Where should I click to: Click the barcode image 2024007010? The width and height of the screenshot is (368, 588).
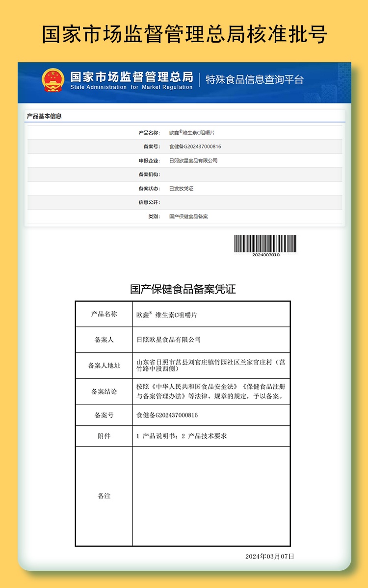tap(265, 245)
